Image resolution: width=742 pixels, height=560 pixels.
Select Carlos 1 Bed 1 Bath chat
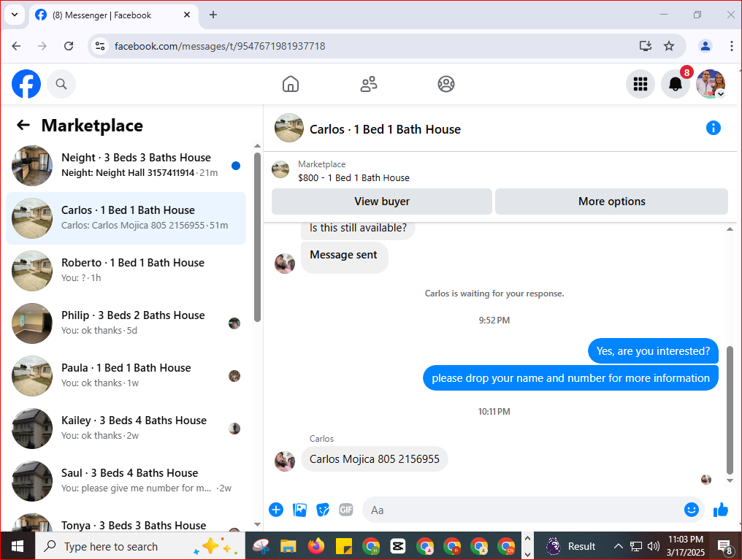click(126, 218)
